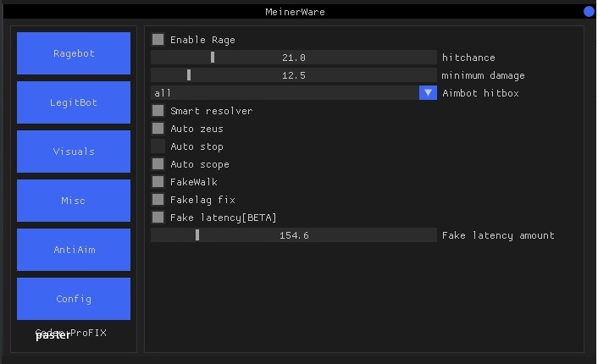
Task: Toggle the Auto stop checkbox
Action: tap(158, 146)
